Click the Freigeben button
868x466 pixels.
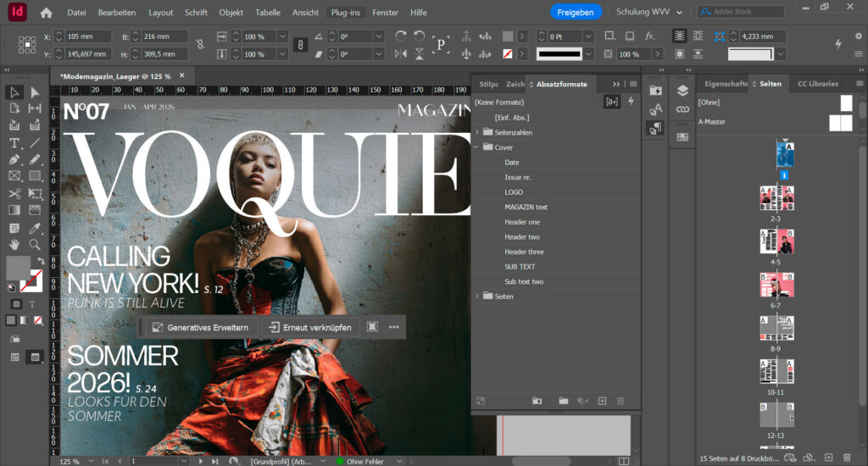click(x=576, y=12)
